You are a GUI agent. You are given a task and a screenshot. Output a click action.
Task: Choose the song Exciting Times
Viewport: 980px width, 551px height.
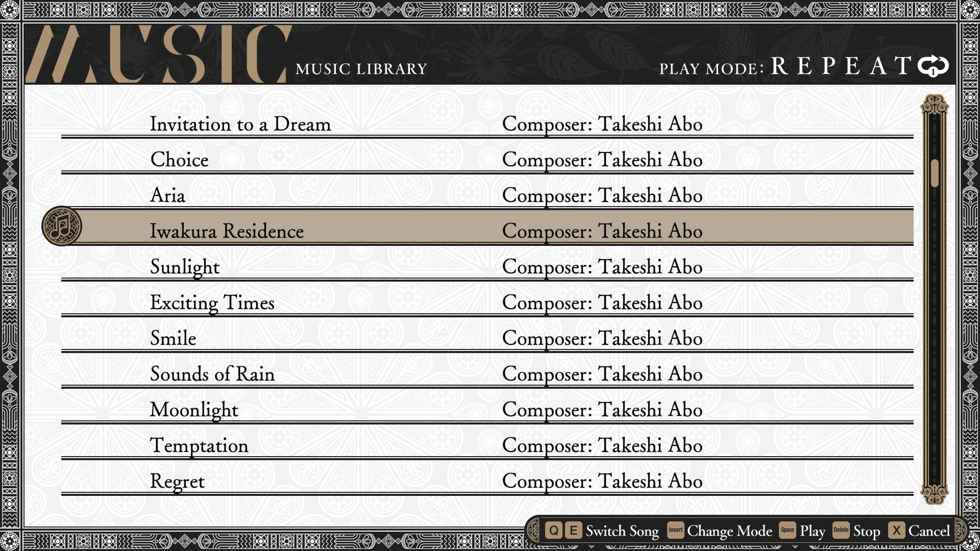(212, 303)
